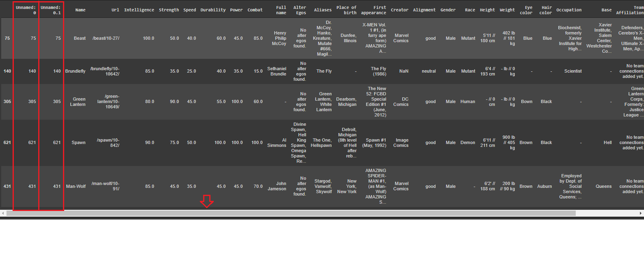This screenshot has width=644, height=254.
Task: Click the 'Hair color' column header
Action: 546,10
